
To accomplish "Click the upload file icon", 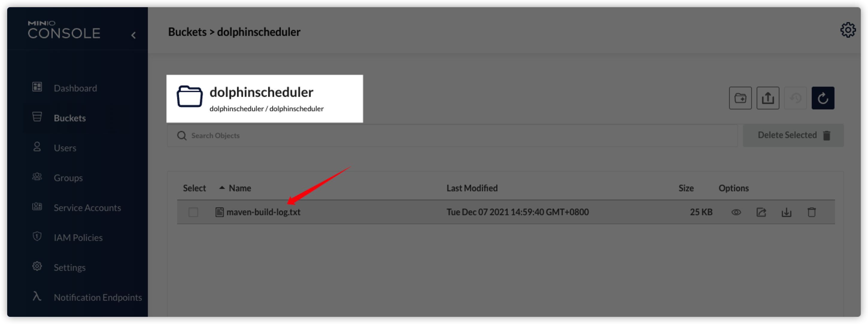I will point(768,98).
